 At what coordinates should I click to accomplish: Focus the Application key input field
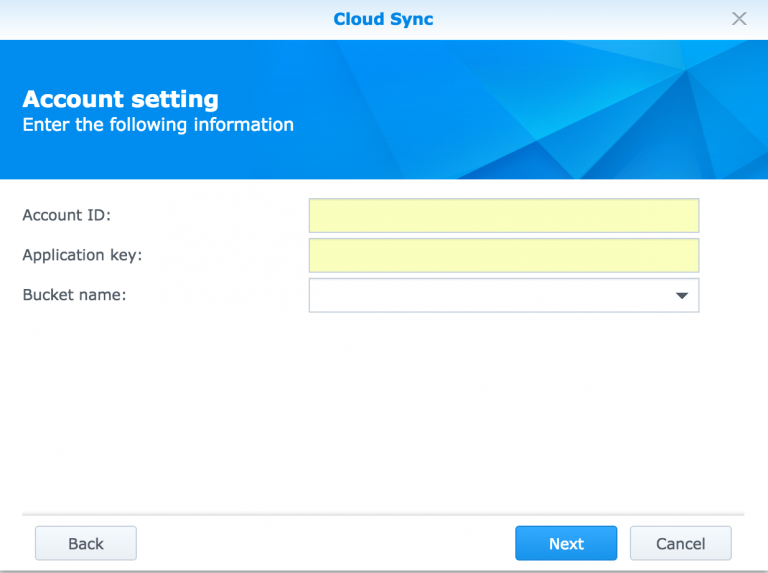(x=504, y=255)
